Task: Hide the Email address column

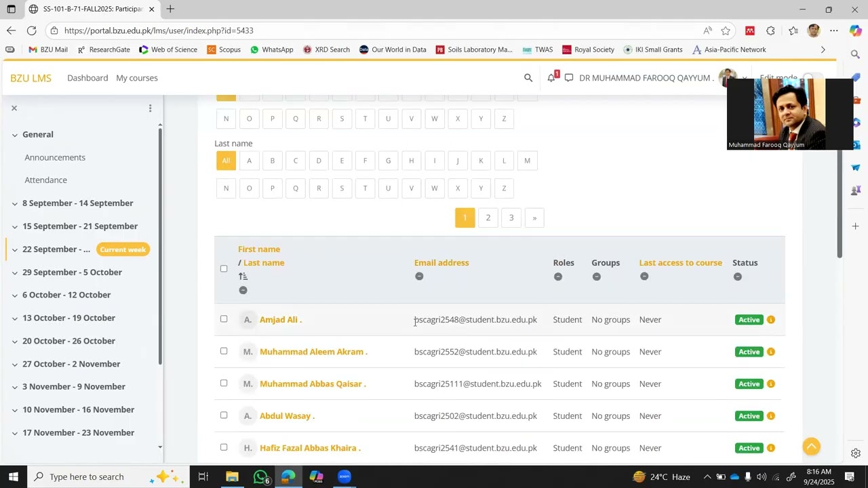Action: pos(419,277)
